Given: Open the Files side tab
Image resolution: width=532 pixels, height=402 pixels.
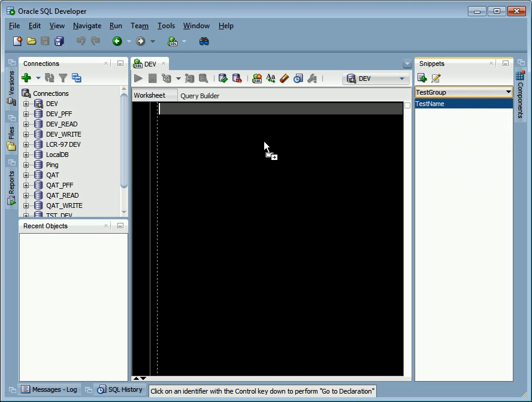Looking at the screenshot, I should click(11, 138).
